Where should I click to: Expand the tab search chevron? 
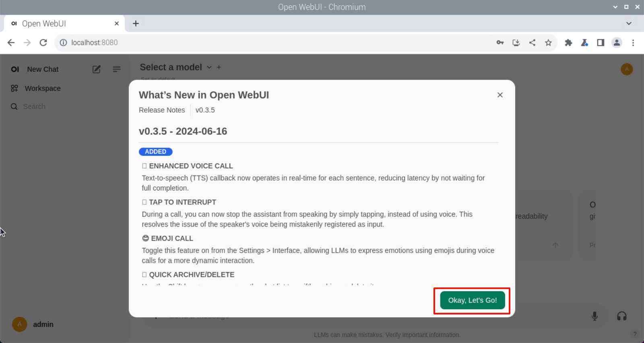(629, 23)
